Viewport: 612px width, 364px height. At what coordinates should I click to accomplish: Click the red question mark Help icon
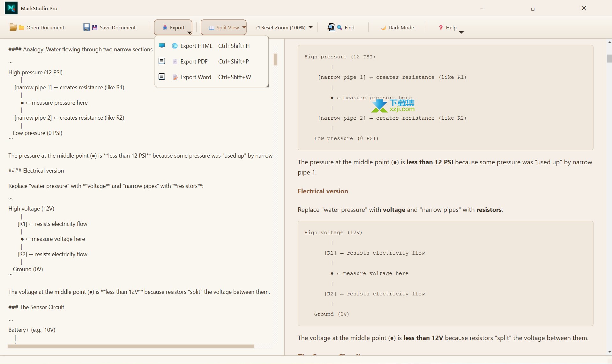[x=441, y=28]
